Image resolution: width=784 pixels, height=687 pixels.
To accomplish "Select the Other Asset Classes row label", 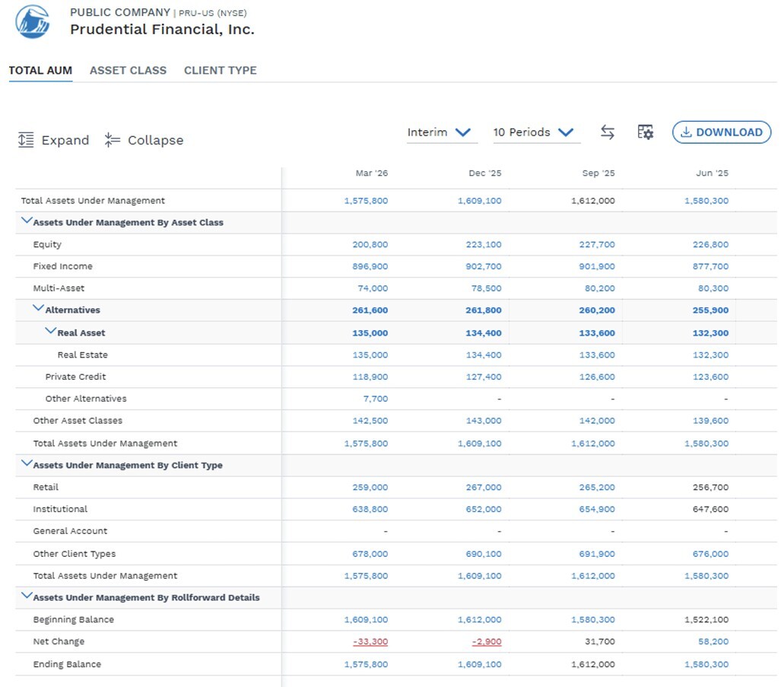I will tap(78, 421).
